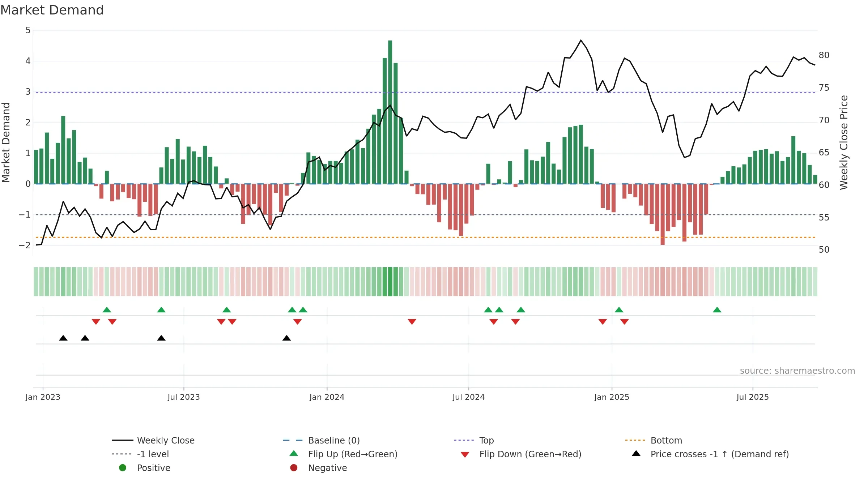
Task: Click the Jul 2025 x-axis label
Action: pos(753,397)
